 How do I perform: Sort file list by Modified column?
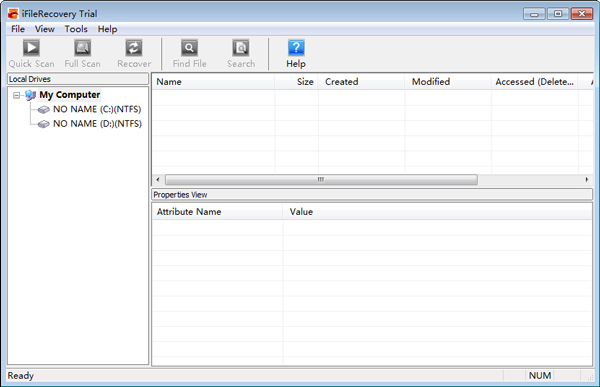448,82
